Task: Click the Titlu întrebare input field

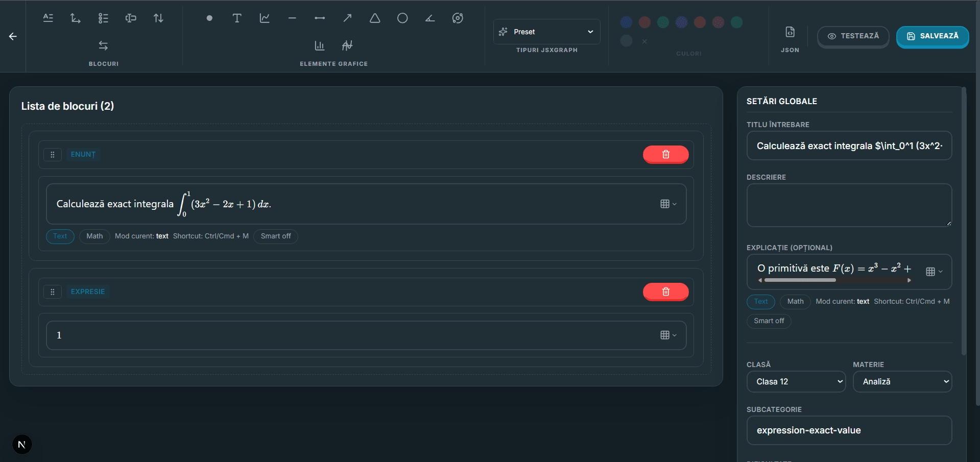Action: (x=849, y=146)
